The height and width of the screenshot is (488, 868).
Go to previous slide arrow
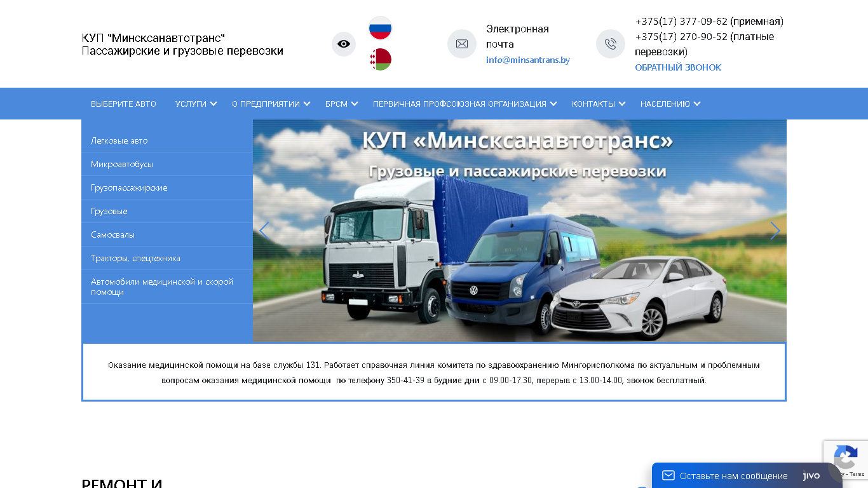tap(264, 231)
